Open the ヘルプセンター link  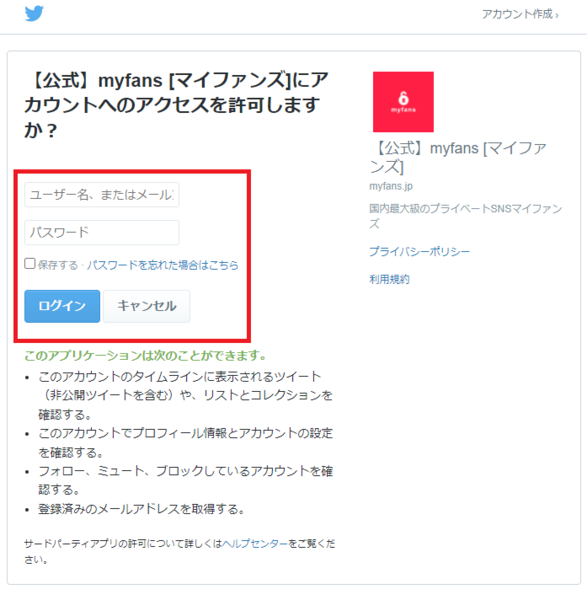(255, 543)
